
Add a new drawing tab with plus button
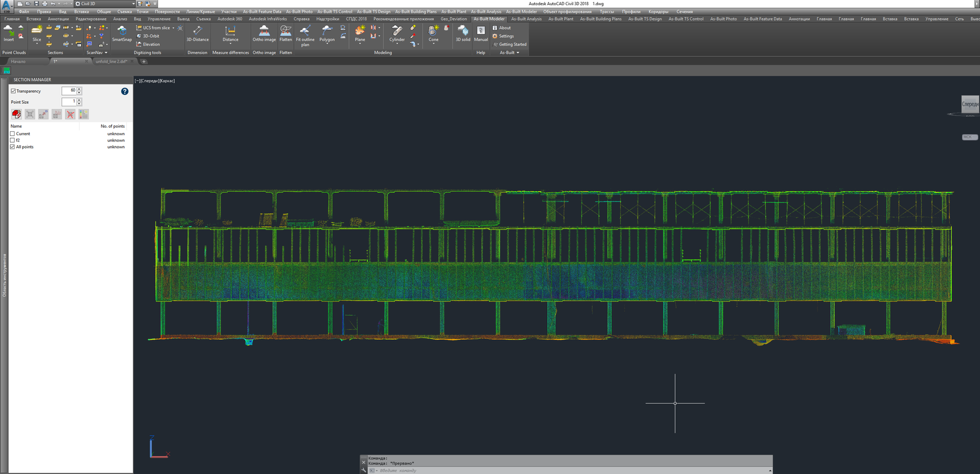(x=143, y=61)
